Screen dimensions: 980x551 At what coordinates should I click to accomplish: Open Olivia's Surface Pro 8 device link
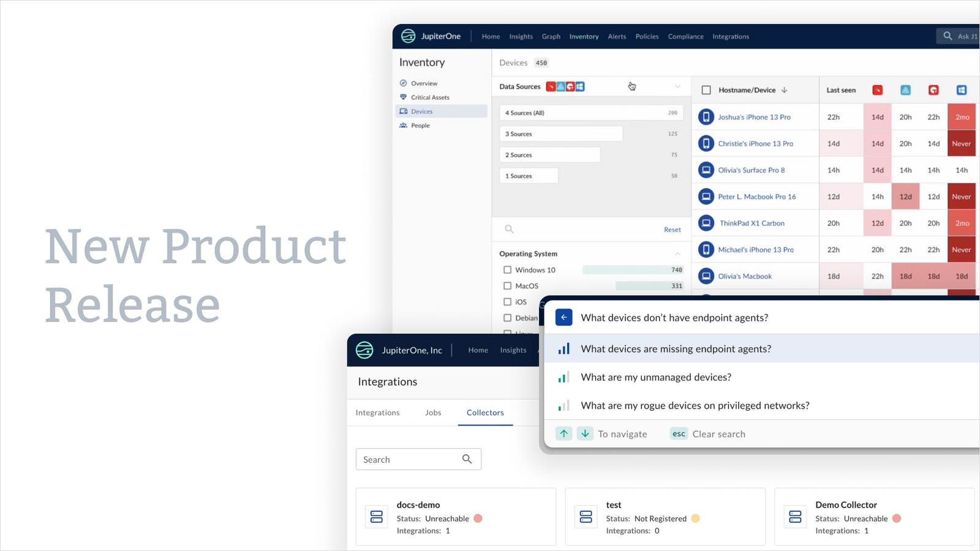tap(751, 170)
